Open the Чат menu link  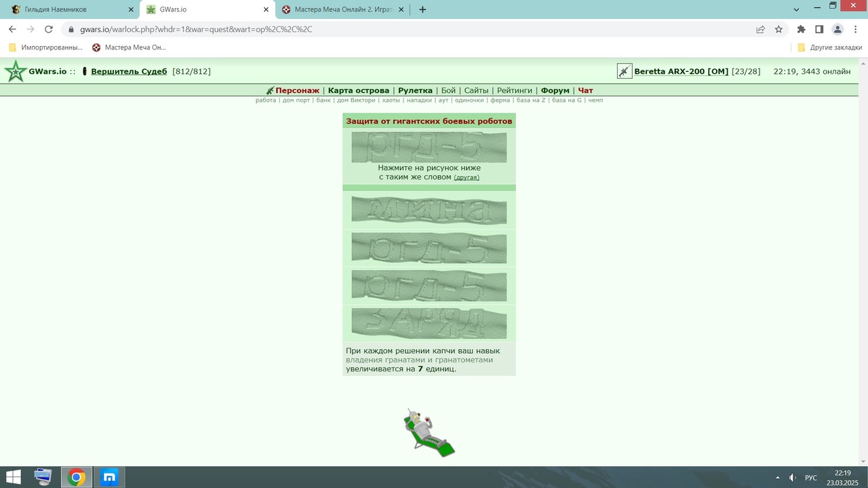(x=585, y=90)
